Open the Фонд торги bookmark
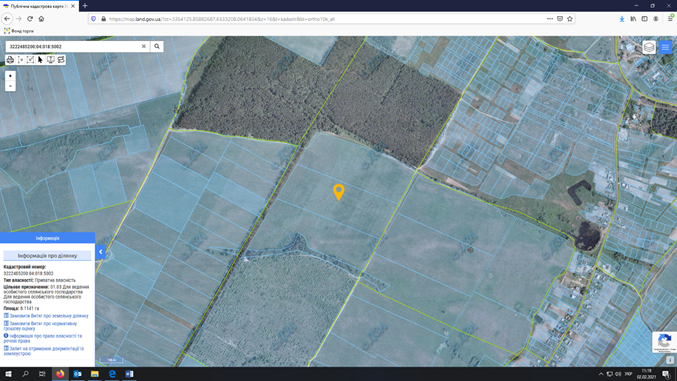The image size is (677, 381). pyautogui.click(x=19, y=31)
